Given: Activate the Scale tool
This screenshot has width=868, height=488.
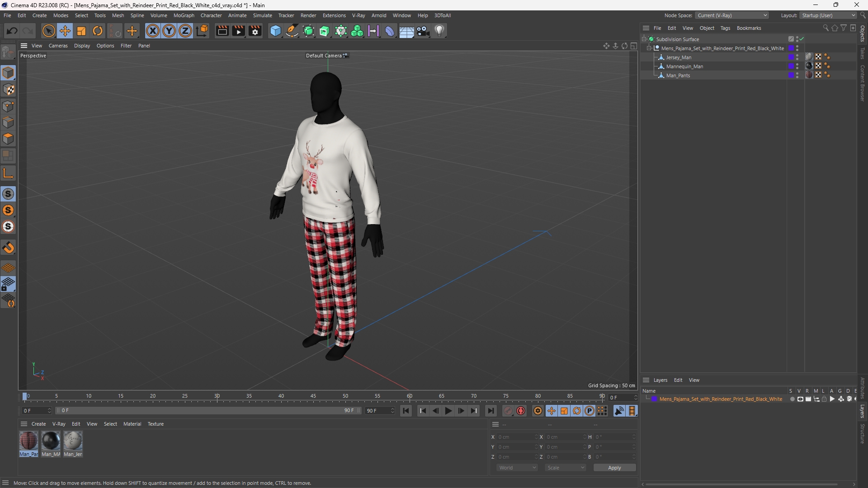Looking at the screenshot, I should tap(81, 31).
